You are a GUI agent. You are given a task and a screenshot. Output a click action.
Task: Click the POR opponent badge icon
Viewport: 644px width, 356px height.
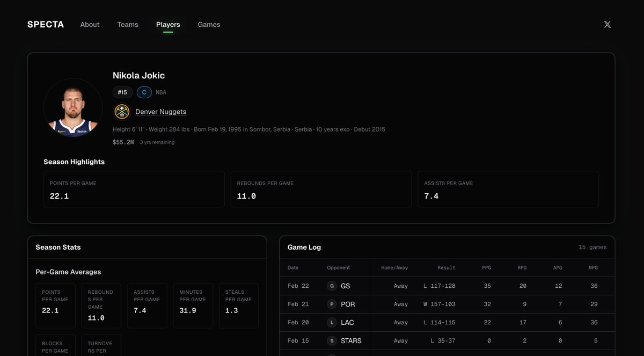pos(332,304)
